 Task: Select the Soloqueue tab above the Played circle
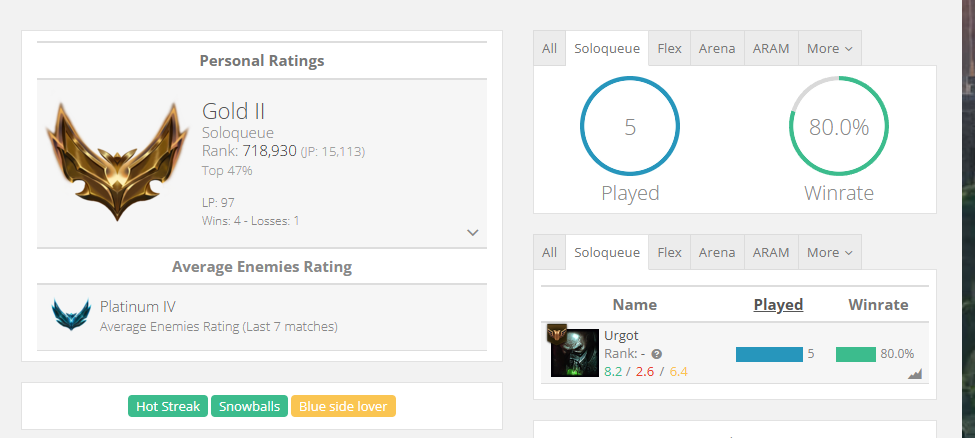pos(607,49)
